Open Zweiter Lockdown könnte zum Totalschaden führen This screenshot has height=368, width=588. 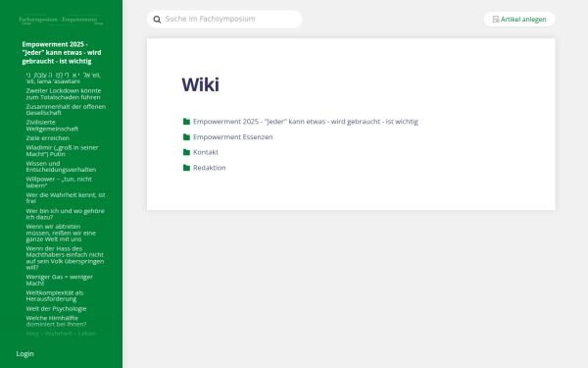point(64,94)
